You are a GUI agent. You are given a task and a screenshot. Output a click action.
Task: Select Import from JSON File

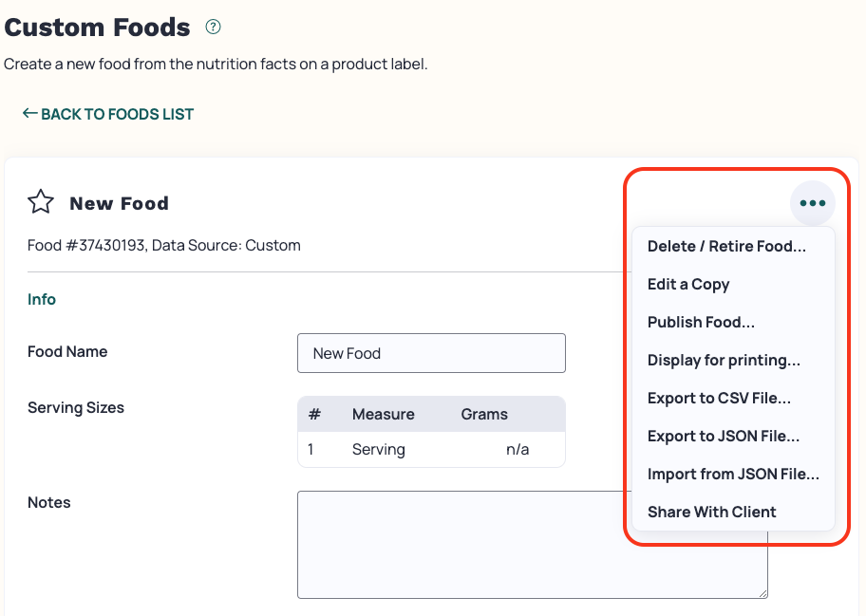point(733,475)
